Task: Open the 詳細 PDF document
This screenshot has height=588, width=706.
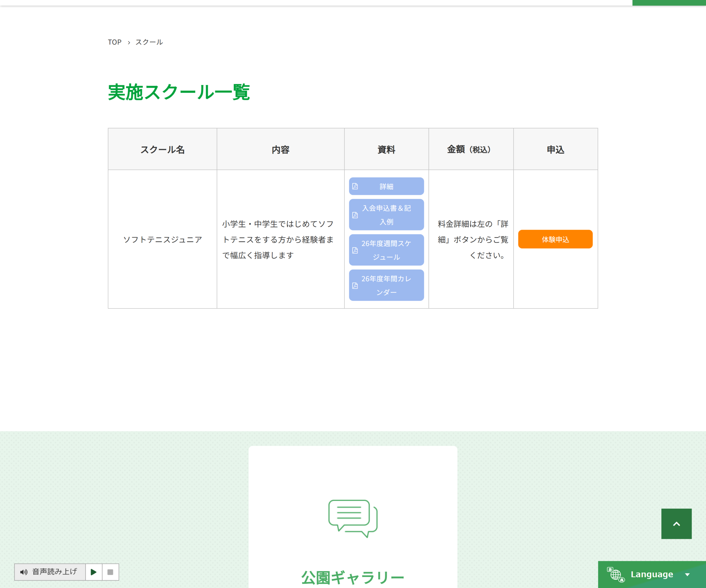Action: tap(386, 186)
